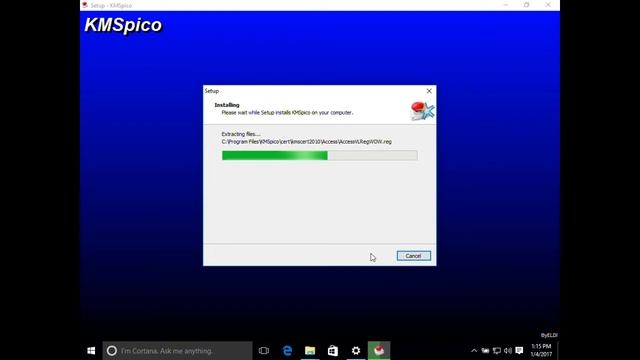Click 'Please wait while Setup installs' text
Image resolution: width=640 pixels, height=360 pixels.
point(287,112)
